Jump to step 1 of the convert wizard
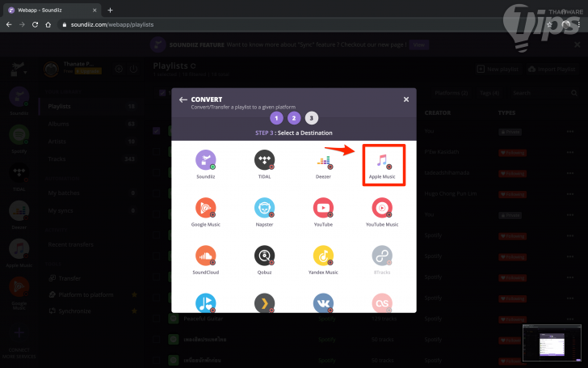 (x=276, y=118)
